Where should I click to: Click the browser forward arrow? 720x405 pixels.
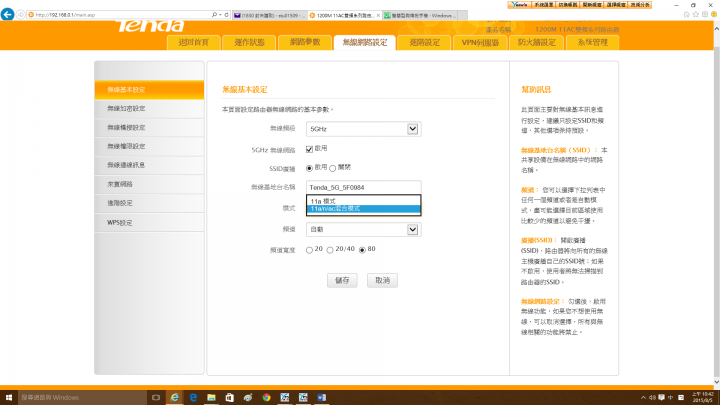point(21,15)
